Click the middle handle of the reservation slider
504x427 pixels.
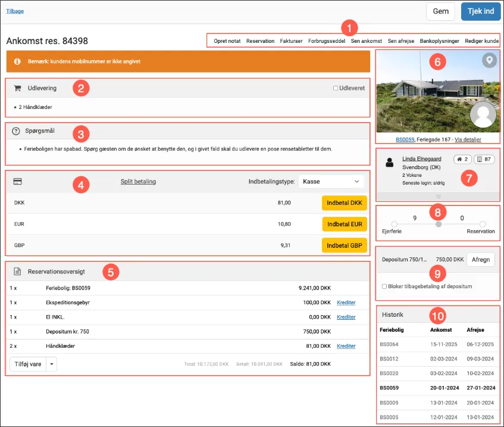[x=439, y=225]
